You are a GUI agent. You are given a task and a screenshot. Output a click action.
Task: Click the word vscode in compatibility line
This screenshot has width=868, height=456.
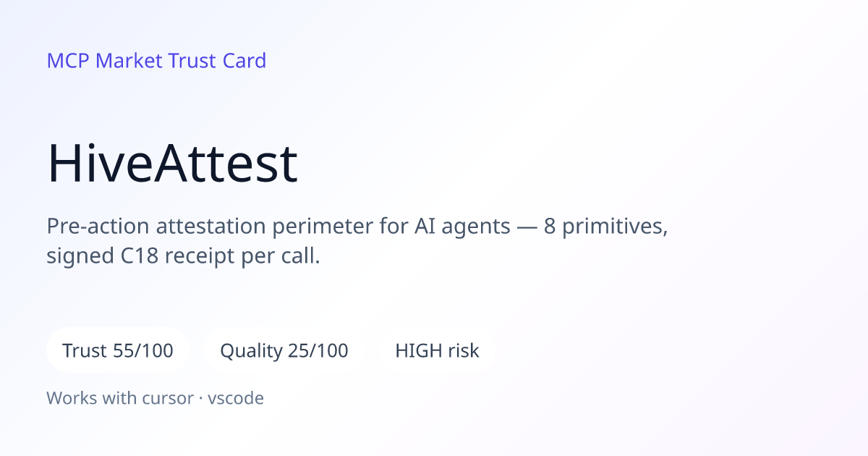(x=236, y=398)
